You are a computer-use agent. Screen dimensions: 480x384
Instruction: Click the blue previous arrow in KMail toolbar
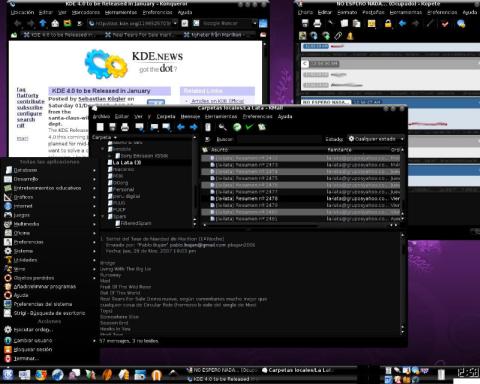click(181, 127)
